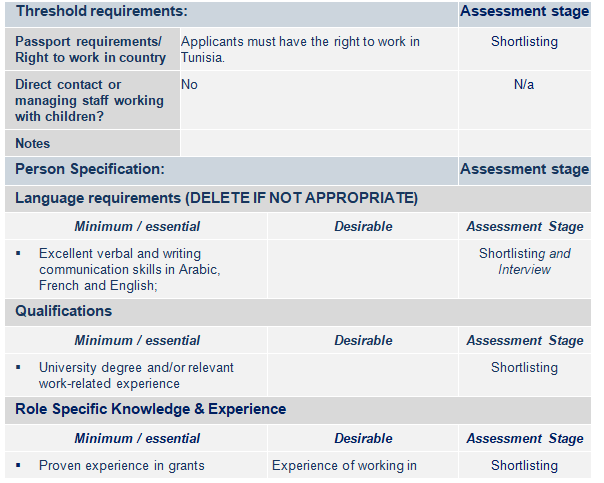Click the "Language requirements (DELETE IF NOT APPROPRIATE)" heading
The image size is (604, 483).
pos(216,198)
